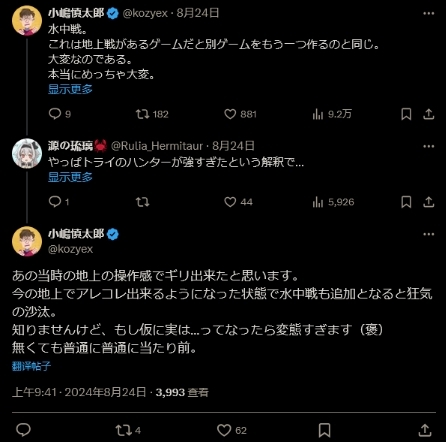Open more options for the top post
Screen dimensions: 446x442
coord(428,13)
